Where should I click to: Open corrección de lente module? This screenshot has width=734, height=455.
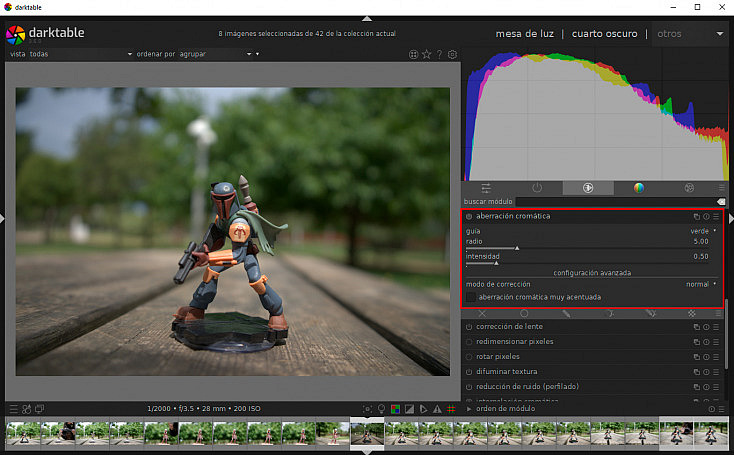[x=509, y=327]
